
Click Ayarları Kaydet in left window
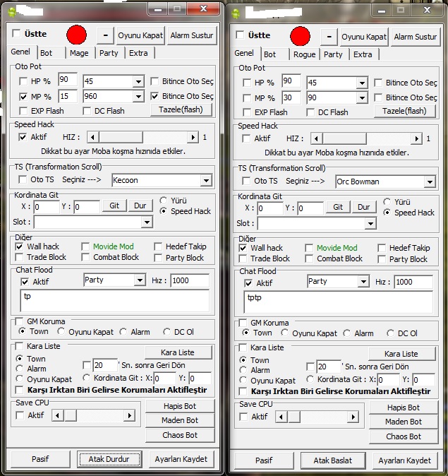[x=181, y=459]
